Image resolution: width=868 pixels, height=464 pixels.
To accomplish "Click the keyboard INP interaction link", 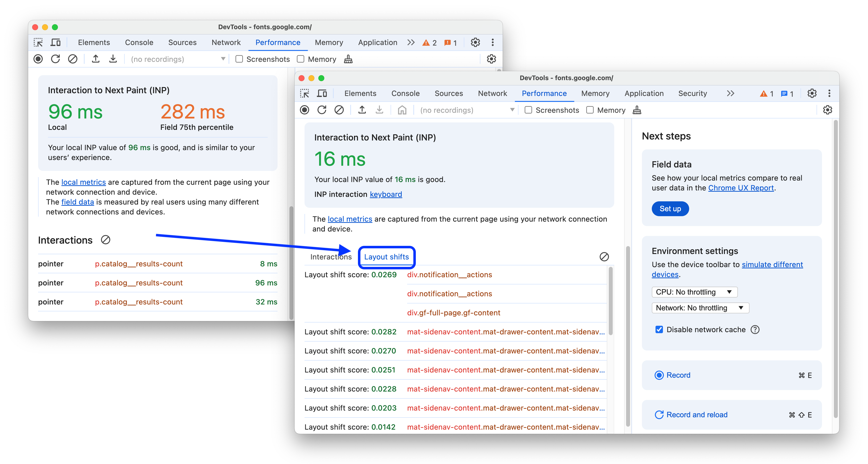I will click(386, 195).
